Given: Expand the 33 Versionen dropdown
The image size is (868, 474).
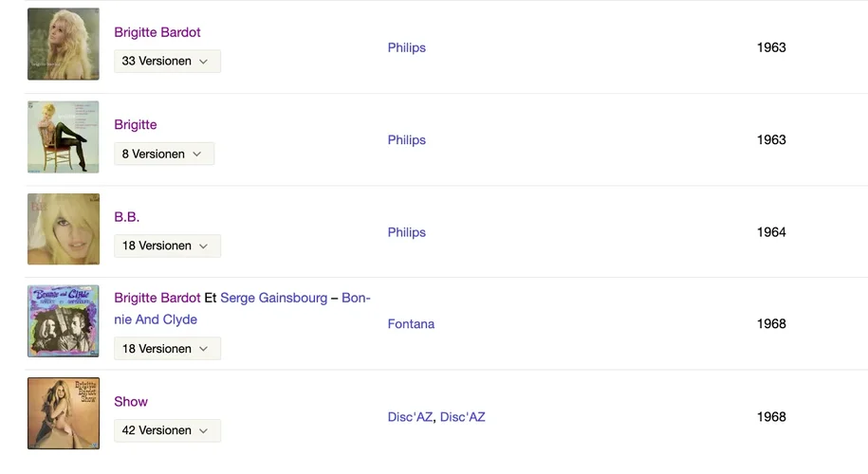Looking at the screenshot, I should [x=167, y=62].
